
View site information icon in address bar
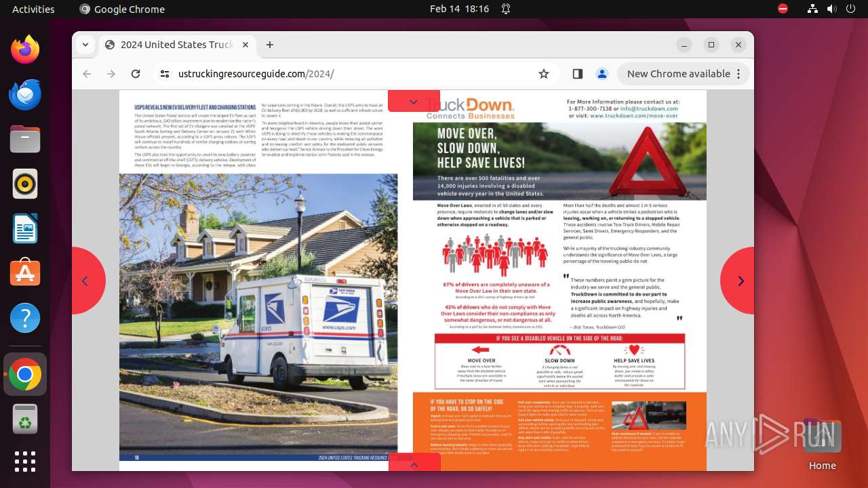[x=165, y=74]
